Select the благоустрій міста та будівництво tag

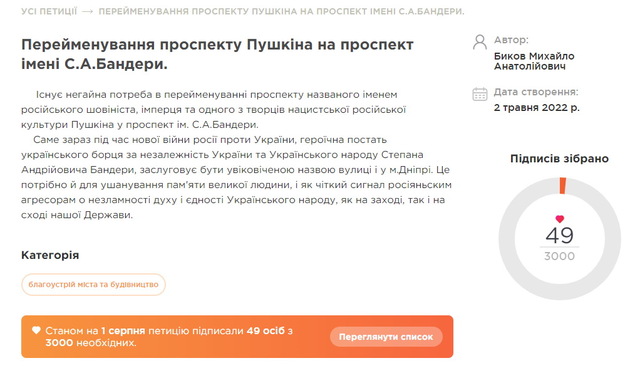coord(93,284)
